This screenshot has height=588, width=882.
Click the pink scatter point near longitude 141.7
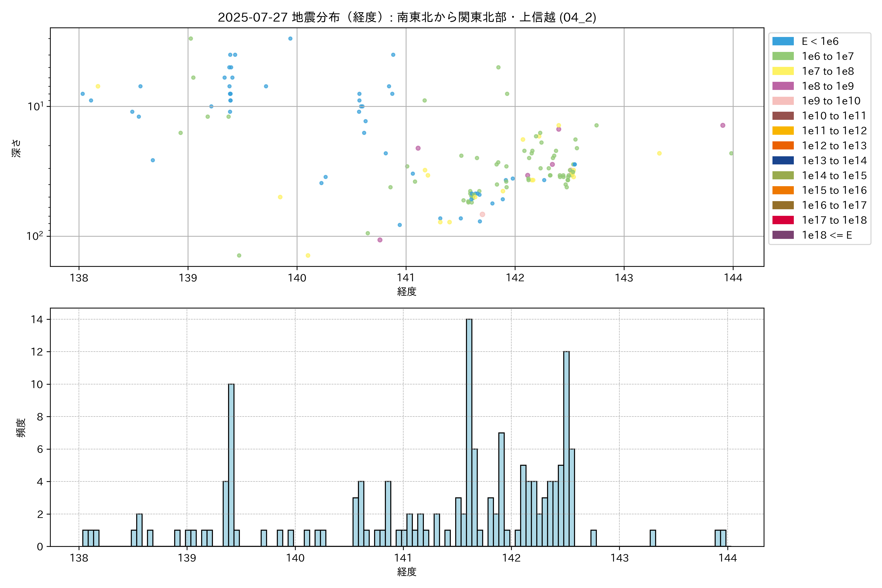coord(482,215)
